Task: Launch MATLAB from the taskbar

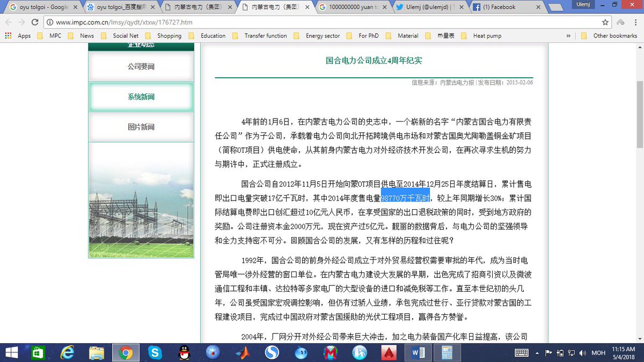Action: click(243, 352)
